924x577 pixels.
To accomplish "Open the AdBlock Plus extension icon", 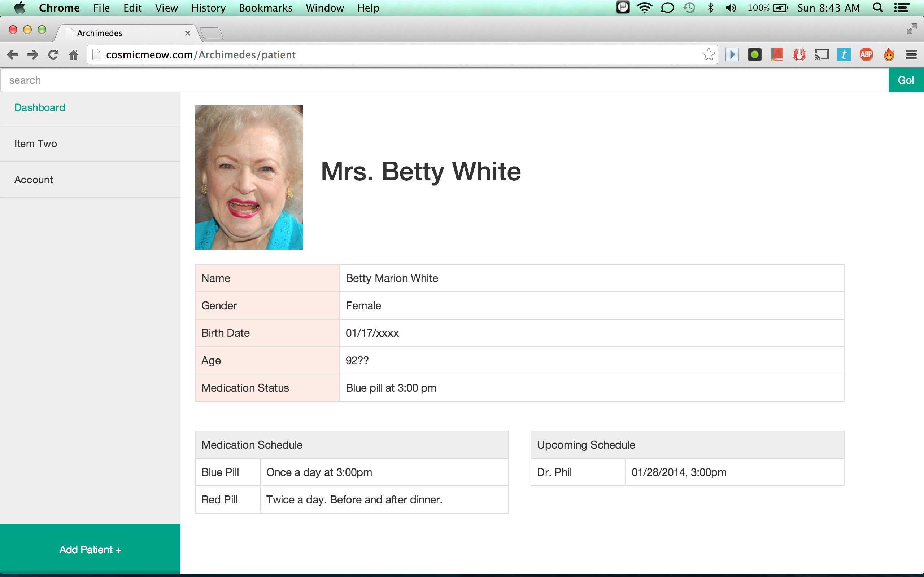I will [866, 54].
